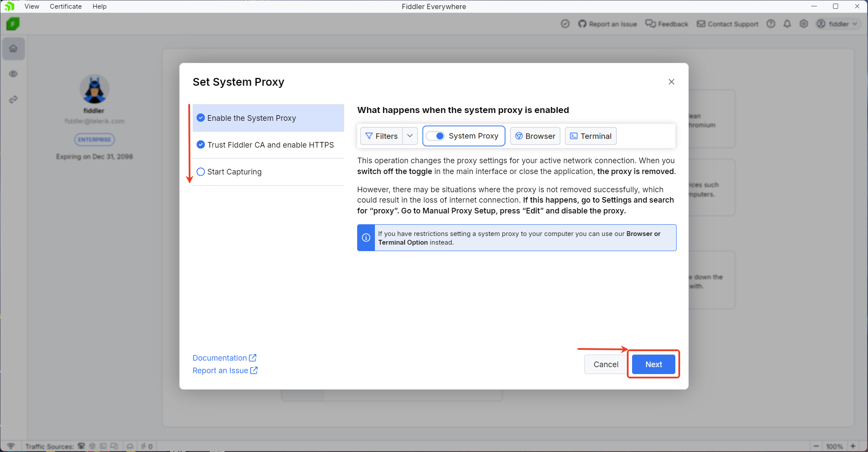Click Report an Issue in top toolbar
Image resolution: width=868 pixels, height=452 pixels.
pyautogui.click(x=607, y=24)
